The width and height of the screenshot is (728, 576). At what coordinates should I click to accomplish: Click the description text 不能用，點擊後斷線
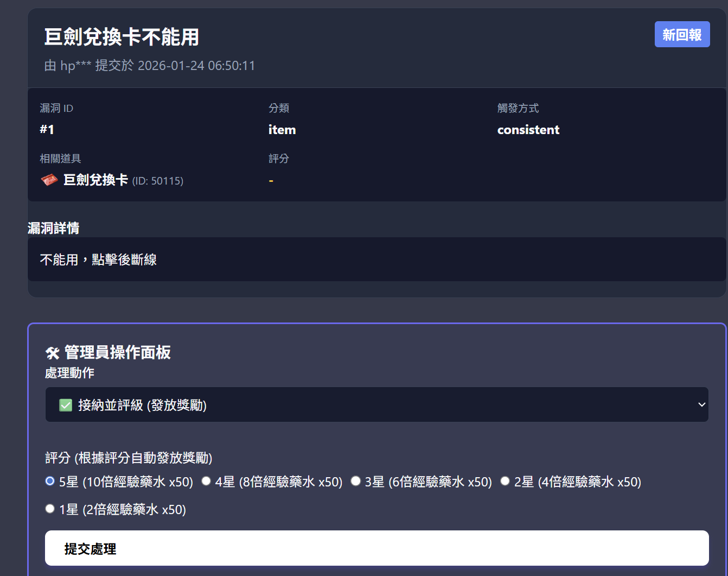[98, 260]
